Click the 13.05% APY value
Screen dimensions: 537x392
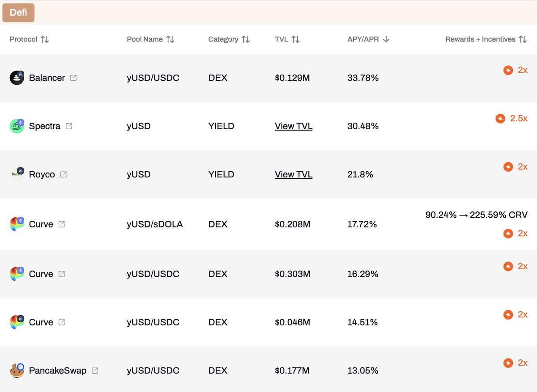[363, 370]
